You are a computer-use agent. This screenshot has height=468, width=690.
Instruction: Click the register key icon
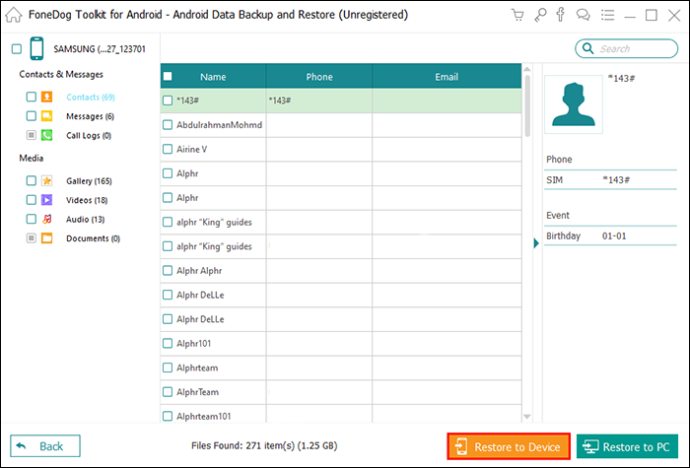pos(540,15)
